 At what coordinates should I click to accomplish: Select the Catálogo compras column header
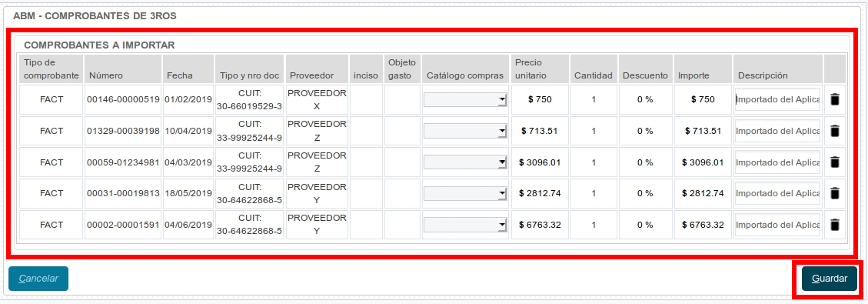[x=465, y=75]
